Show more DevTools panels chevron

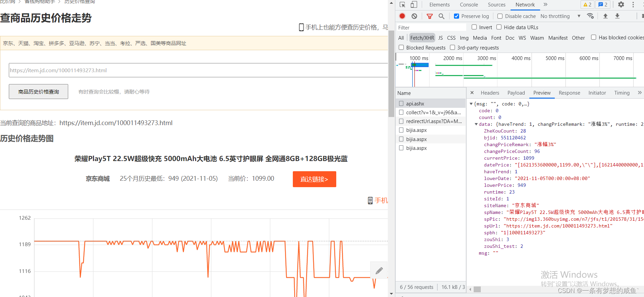(546, 5)
